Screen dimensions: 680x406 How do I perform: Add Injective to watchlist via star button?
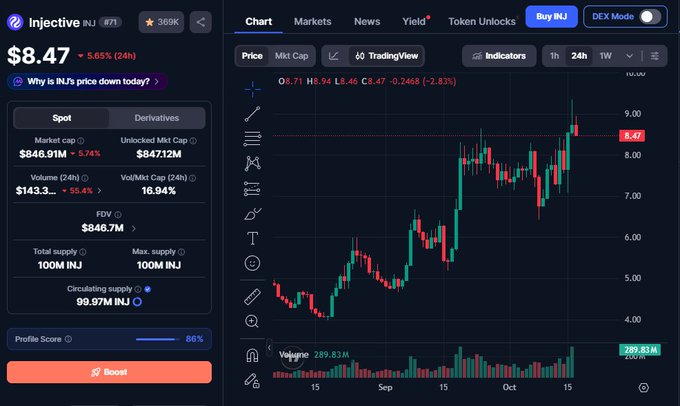click(161, 22)
